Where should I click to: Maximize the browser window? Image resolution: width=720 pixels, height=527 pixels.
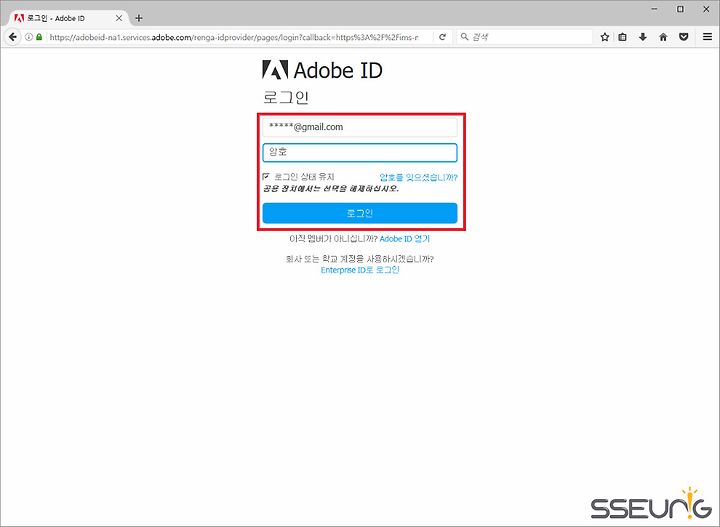(x=681, y=9)
